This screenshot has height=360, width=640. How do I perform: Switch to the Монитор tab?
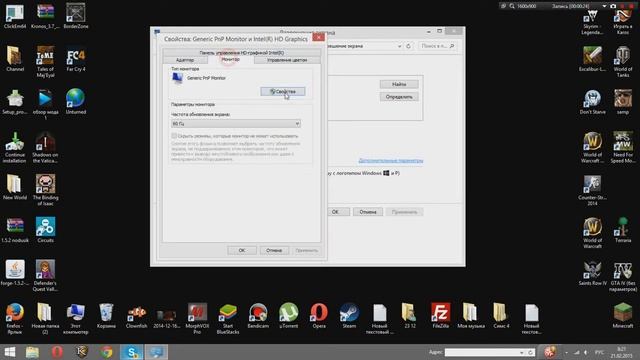230,60
